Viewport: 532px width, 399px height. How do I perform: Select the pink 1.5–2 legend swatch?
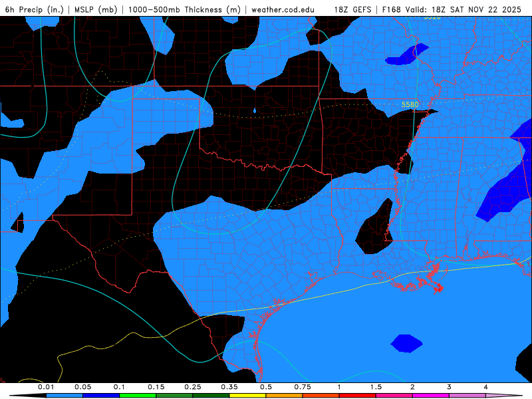(x=394, y=396)
